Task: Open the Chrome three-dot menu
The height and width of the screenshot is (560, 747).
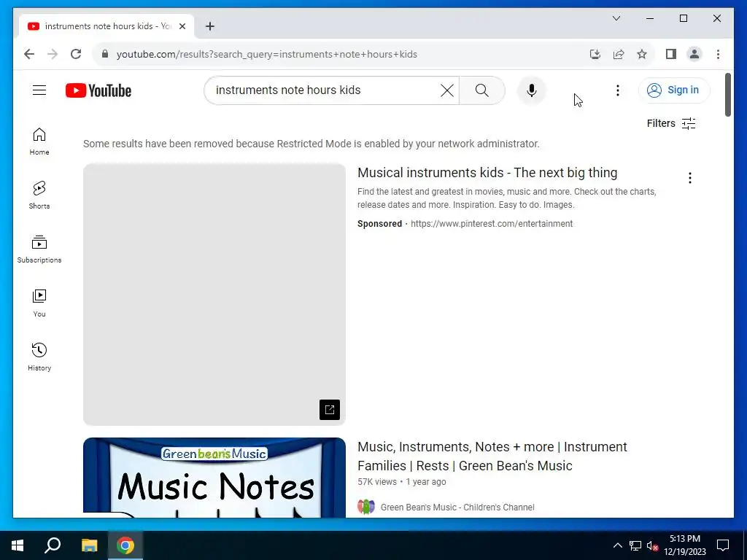Action: point(718,54)
